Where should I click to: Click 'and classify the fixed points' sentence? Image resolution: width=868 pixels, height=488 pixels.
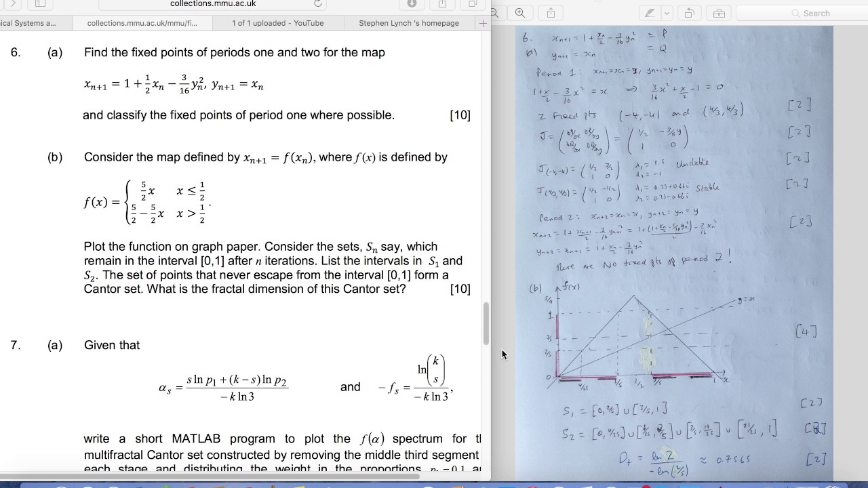coord(239,115)
